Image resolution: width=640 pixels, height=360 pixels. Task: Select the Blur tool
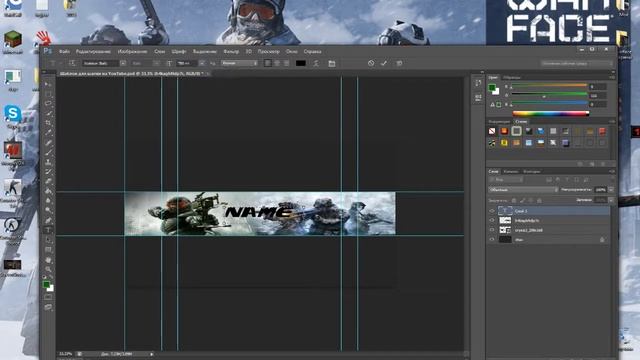click(48, 201)
